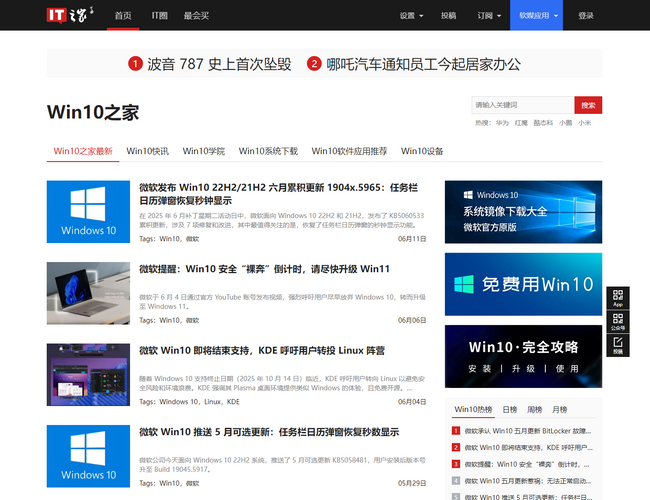The image size is (650, 500).
Task: Switch to Win10快讯 tab
Action: pos(148,151)
